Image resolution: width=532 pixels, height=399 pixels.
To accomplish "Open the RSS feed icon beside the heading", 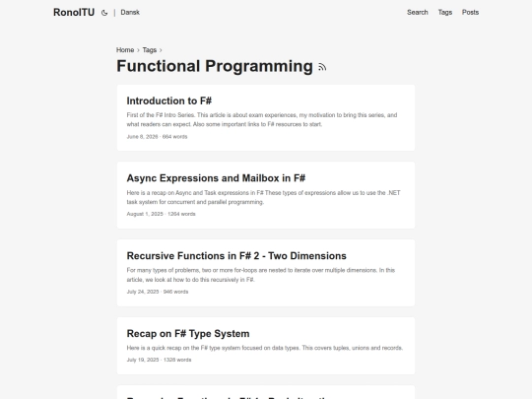I will pos(322,67).
